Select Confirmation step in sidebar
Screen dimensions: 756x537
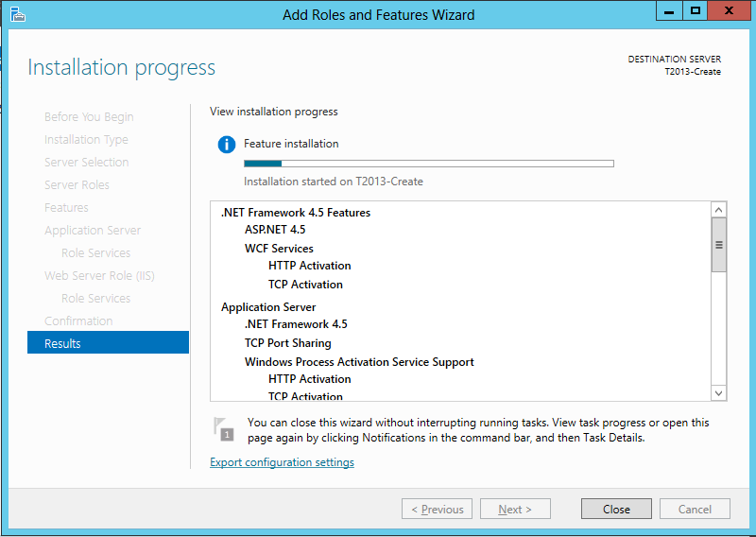[78, 320]
